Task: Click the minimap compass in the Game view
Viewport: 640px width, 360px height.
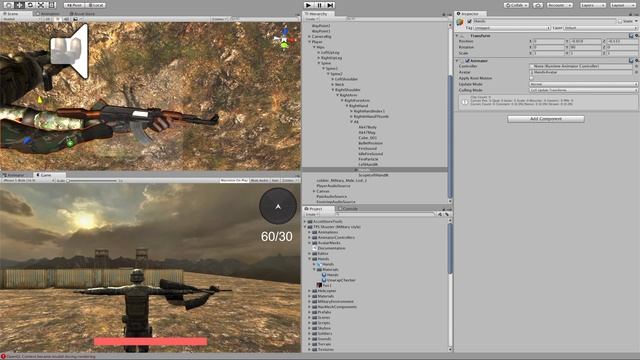Action: tap(278, 206)
